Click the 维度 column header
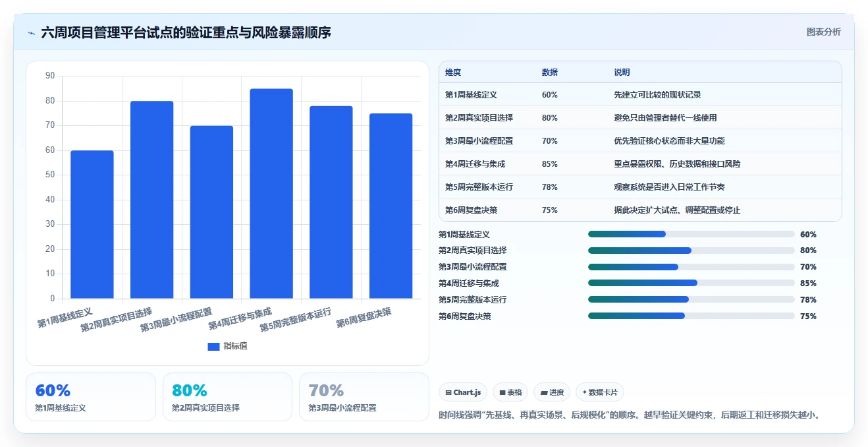Screen dimensions: 868x447 coord(453,73)
